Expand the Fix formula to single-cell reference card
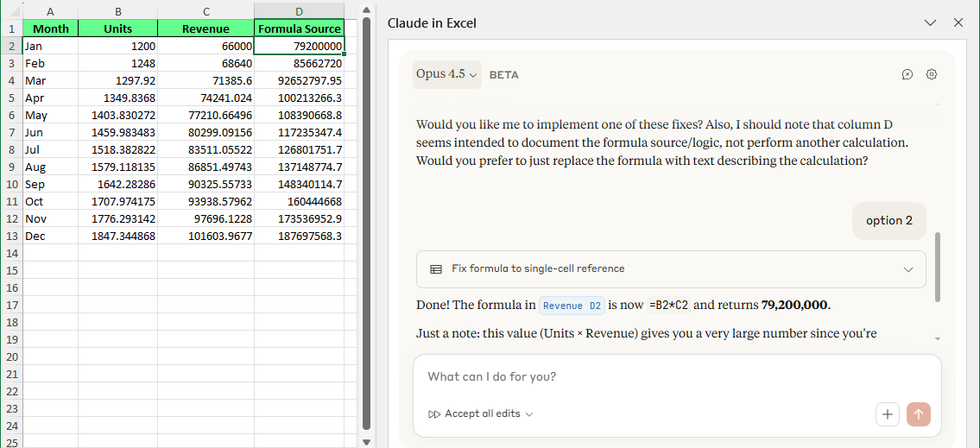Image resolution: width=980 pixels, height=448 pixels. point(671,269)
